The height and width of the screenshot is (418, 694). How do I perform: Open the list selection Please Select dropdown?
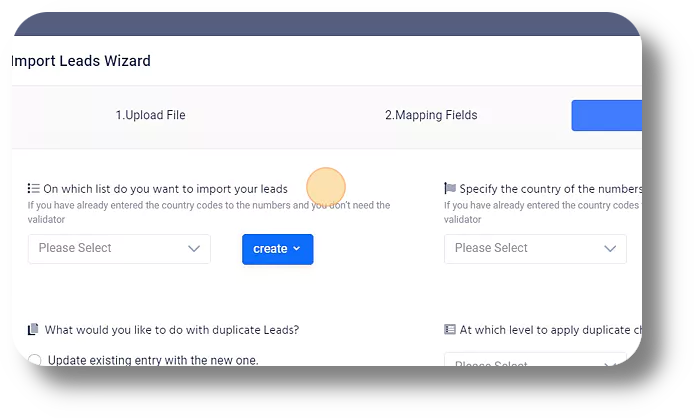tap(119, 249)
